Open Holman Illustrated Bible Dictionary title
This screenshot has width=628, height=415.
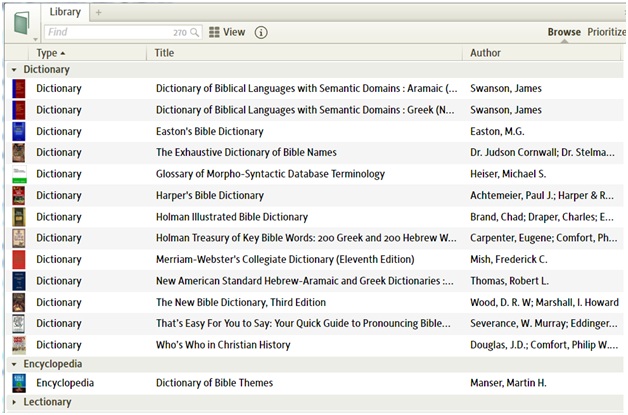pyautogui.click(x=232, y=217)
